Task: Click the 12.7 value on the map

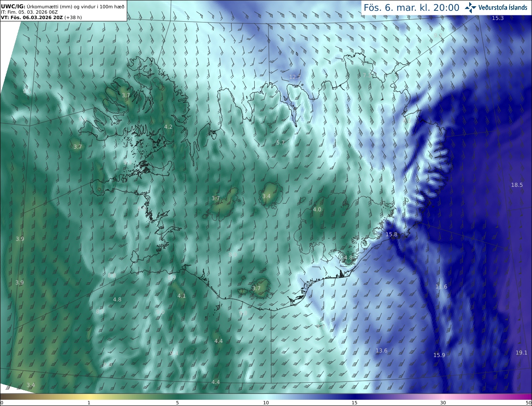Action: point(295,77)
